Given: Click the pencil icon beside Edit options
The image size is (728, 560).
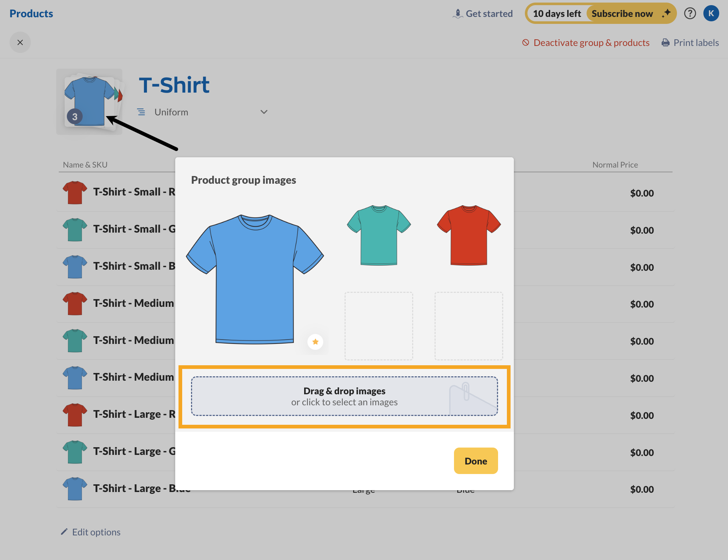Looking at the screenshot, I should click(x=64, y=531).
